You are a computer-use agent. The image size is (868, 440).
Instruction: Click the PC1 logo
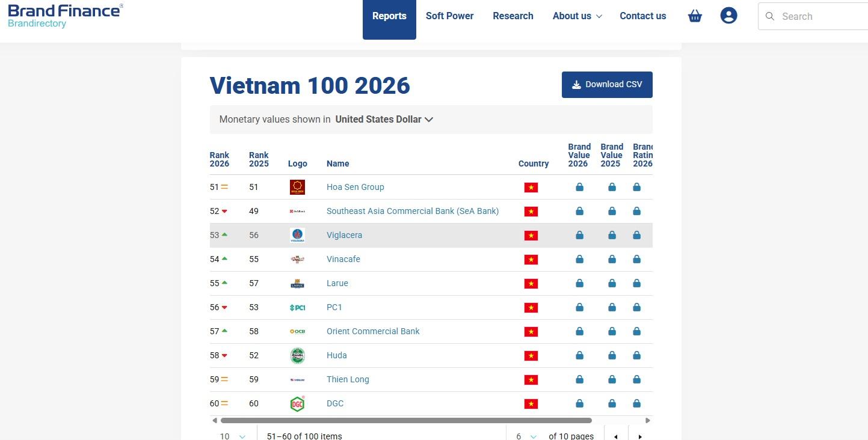[x=297, y=307]
